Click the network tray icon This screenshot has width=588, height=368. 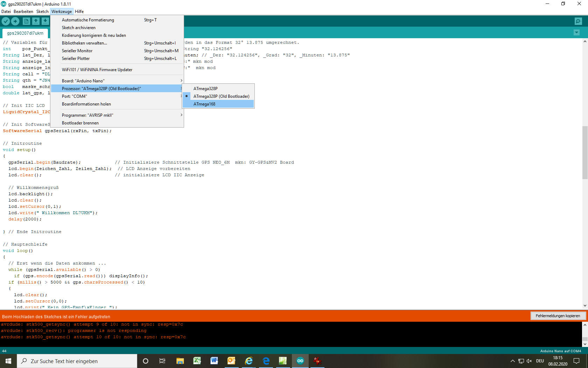521,361
